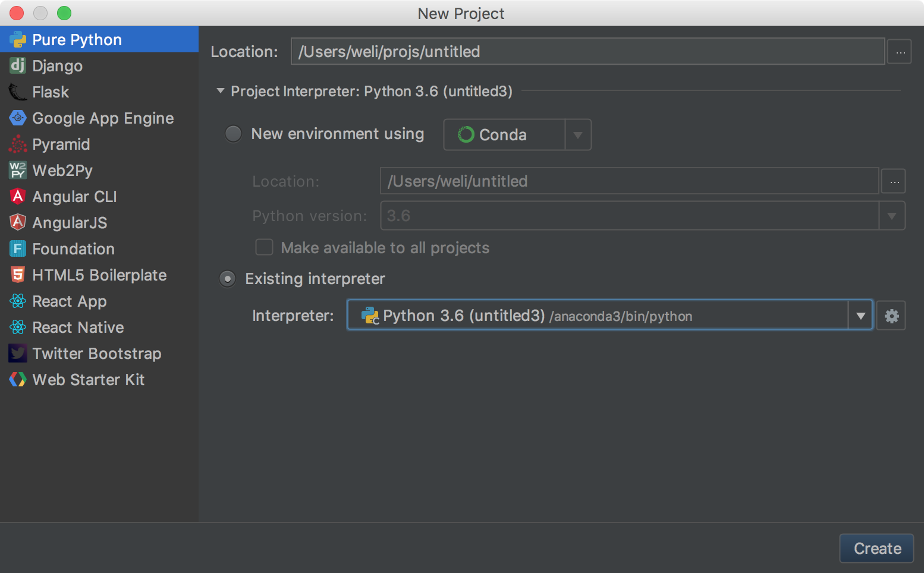Click the Create button
The height and width of the screenshot is (573, 924).
point(876,548)
